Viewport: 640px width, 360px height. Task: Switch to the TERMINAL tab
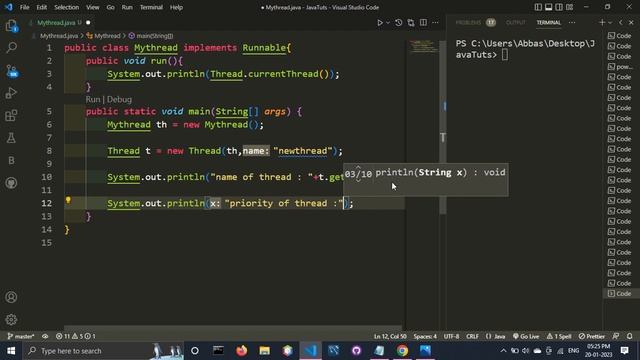549,23
